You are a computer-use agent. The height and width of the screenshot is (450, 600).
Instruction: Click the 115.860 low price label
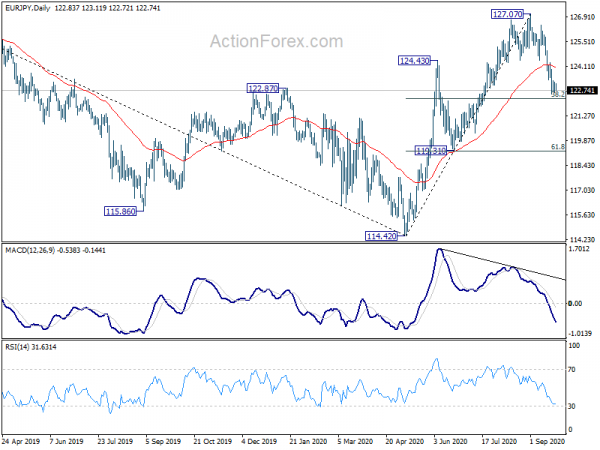point(121,211)
